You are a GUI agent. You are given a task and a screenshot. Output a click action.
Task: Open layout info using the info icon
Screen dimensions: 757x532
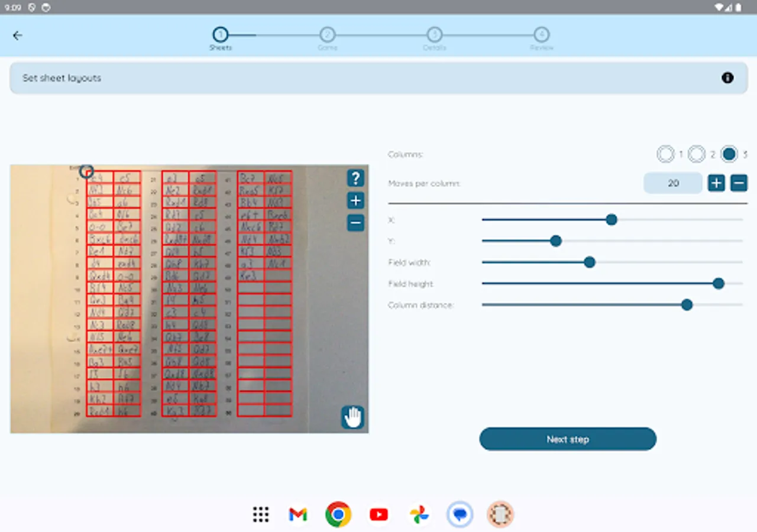(x=728, y=77)
